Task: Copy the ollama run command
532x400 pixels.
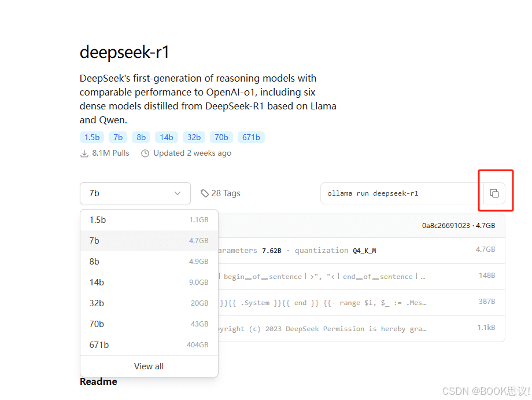Action: click(x=494, y=193)
